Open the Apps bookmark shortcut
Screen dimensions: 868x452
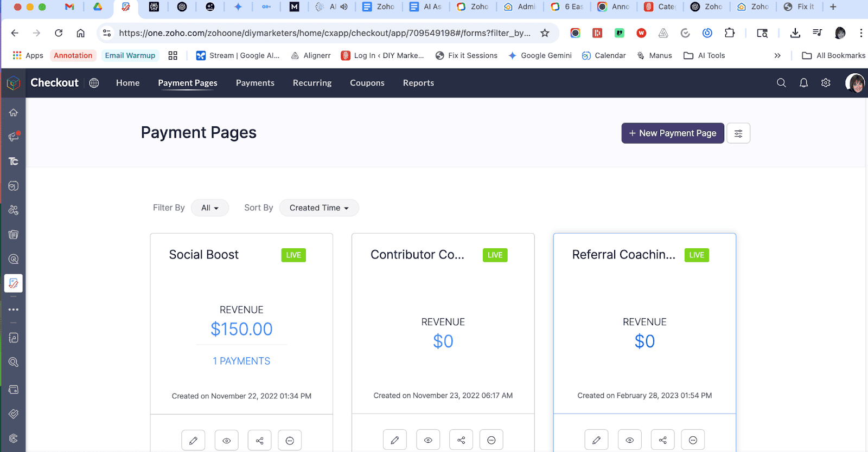[x=28, y=55]
